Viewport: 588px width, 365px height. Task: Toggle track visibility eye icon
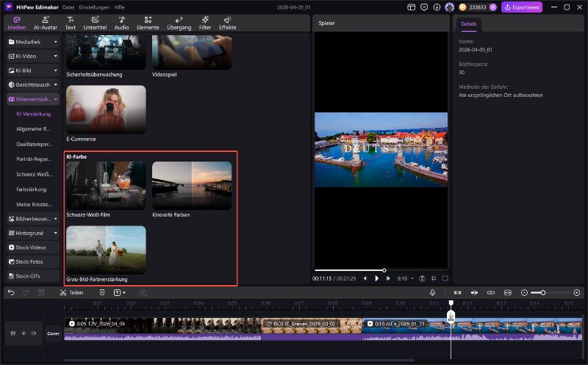(x=24, y=333)
